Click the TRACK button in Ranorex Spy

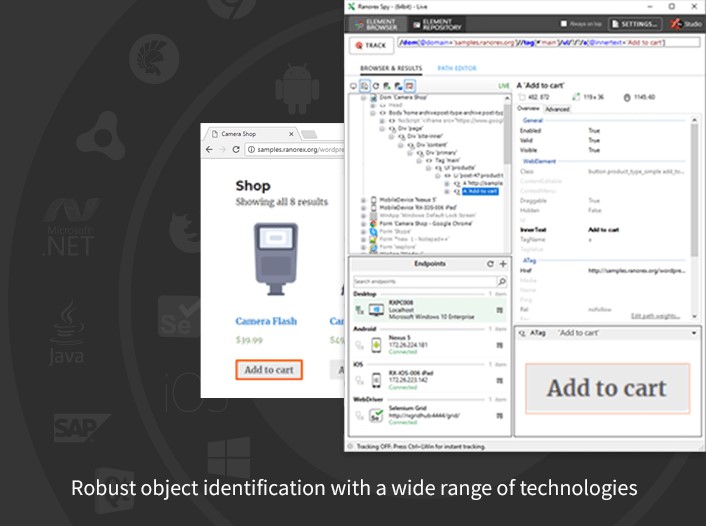pos(369,45)
